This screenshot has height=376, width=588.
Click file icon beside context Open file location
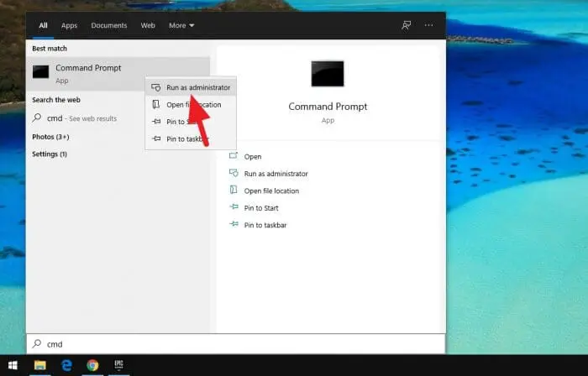click(155, 104)
